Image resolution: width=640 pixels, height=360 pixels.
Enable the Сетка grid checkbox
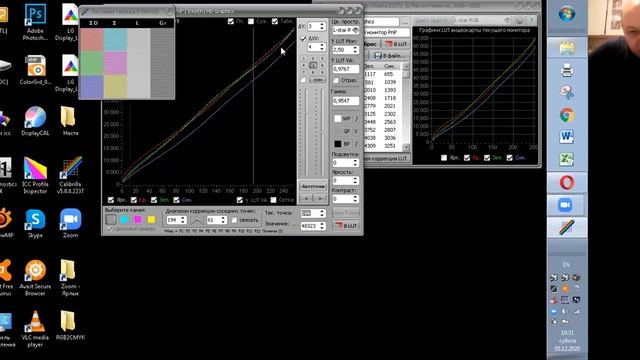[273, 200]
